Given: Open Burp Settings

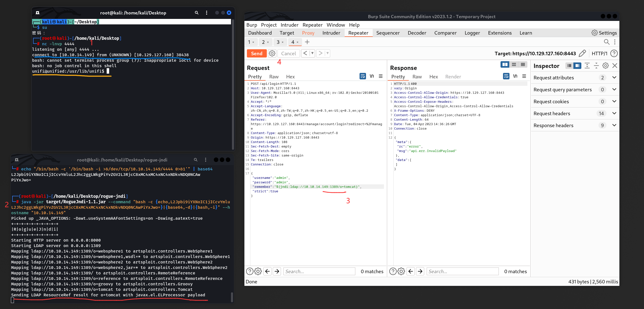Looking at the screenshot, I should (x=604, y=33).
